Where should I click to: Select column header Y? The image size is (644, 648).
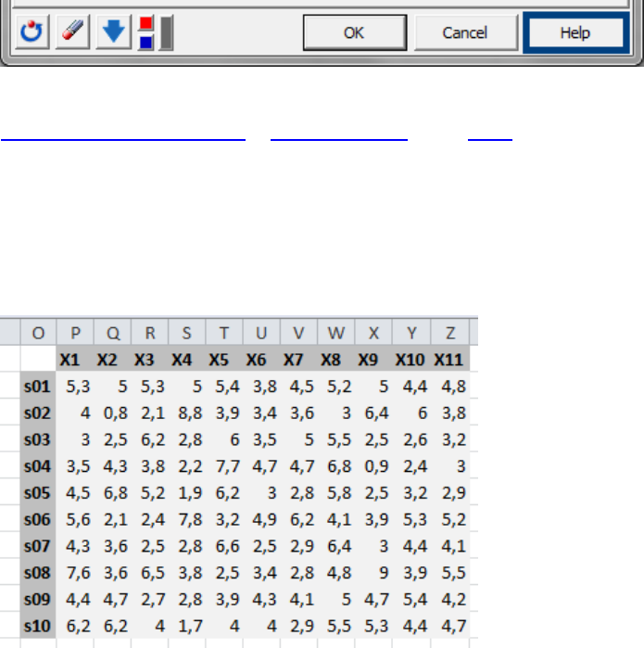(411, 333)
